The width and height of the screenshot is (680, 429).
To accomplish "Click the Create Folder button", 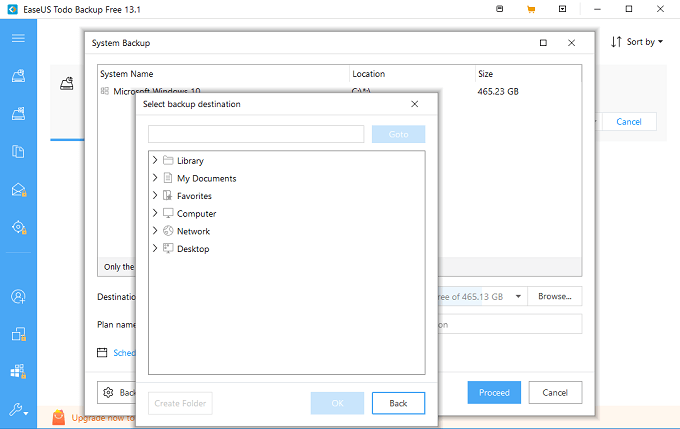I will [180, 403].
